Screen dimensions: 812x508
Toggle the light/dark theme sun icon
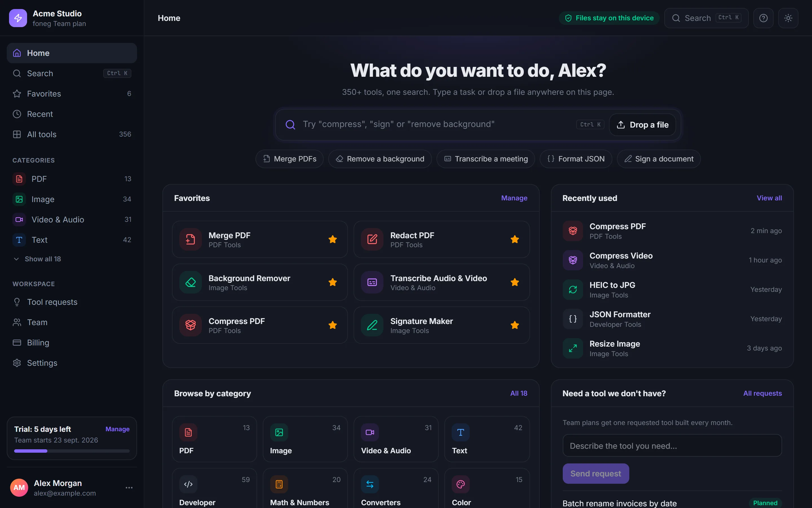(x=788, y=18)
